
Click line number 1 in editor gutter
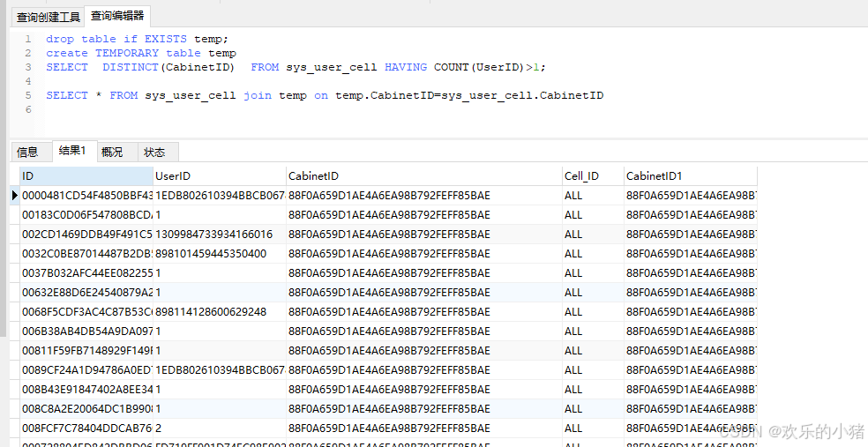pyautogui.click(x=28, y=39)
